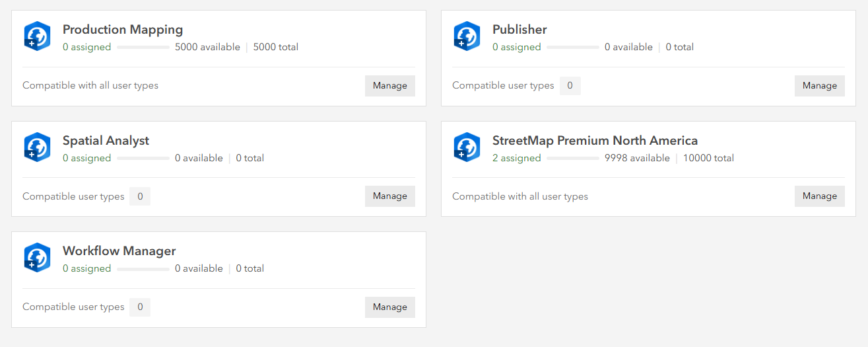Click "0 assigned" under Workflow Manager

[87, 269]
